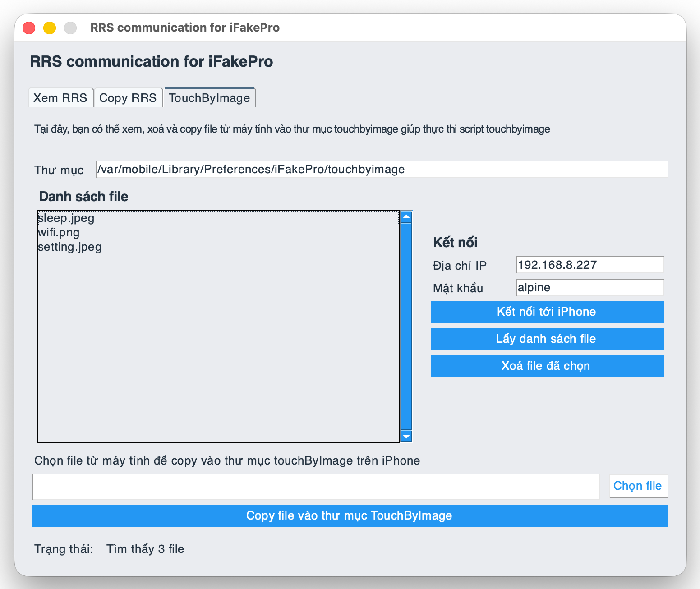The width and height of the screenshot is (700, 589).
Task: Click Xoá file đã chọn button
Action: 547,366
